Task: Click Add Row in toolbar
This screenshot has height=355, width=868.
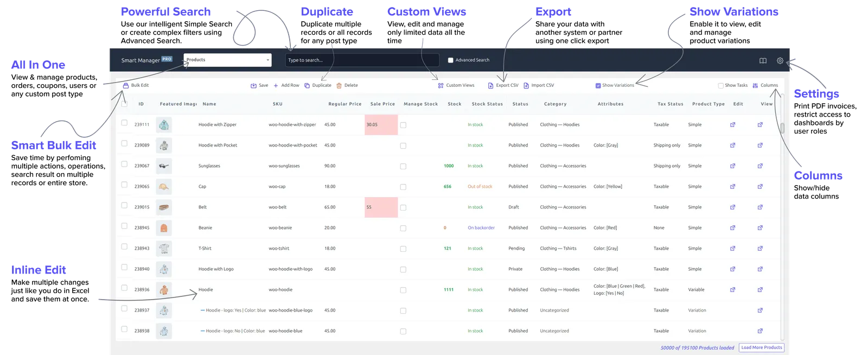Action: click(x=286, y=85)
